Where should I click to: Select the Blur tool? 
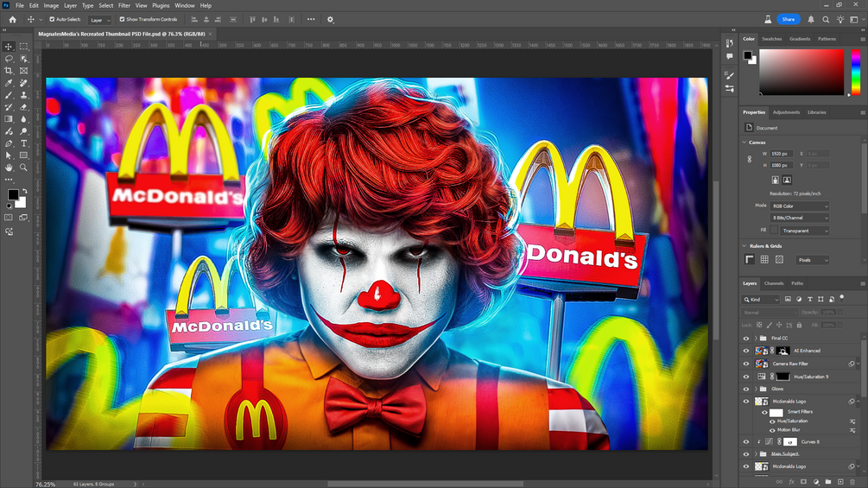[x=24, y=119]
